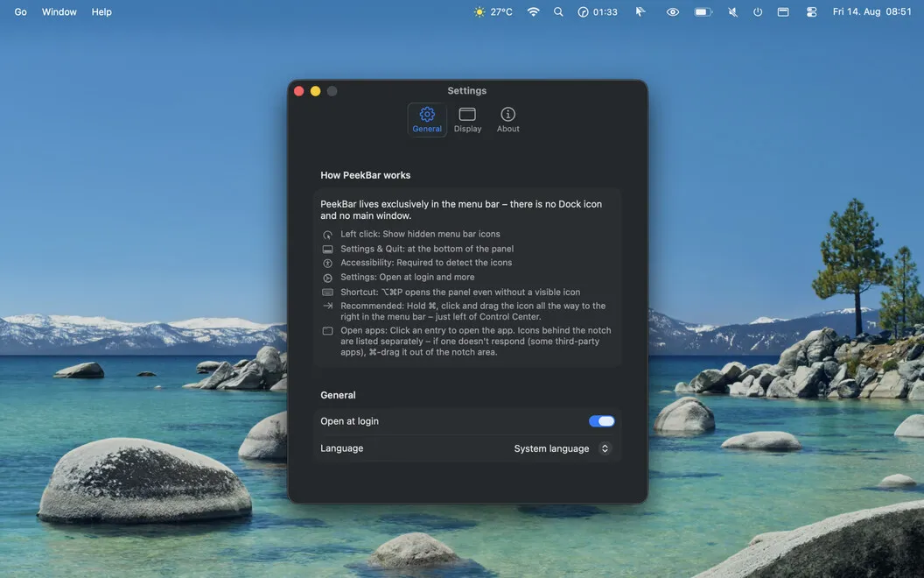Viewport: 924px width, 578px height.
Task: Minimize the Settings window
Action: coord(315,91)
